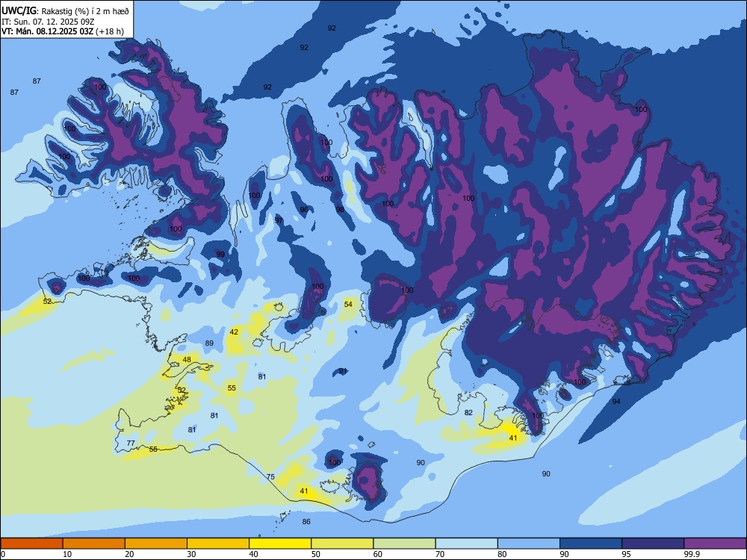Screen dimensions: 747x560
Task: Click the map value '96'
Action: (x=304, y=210)
